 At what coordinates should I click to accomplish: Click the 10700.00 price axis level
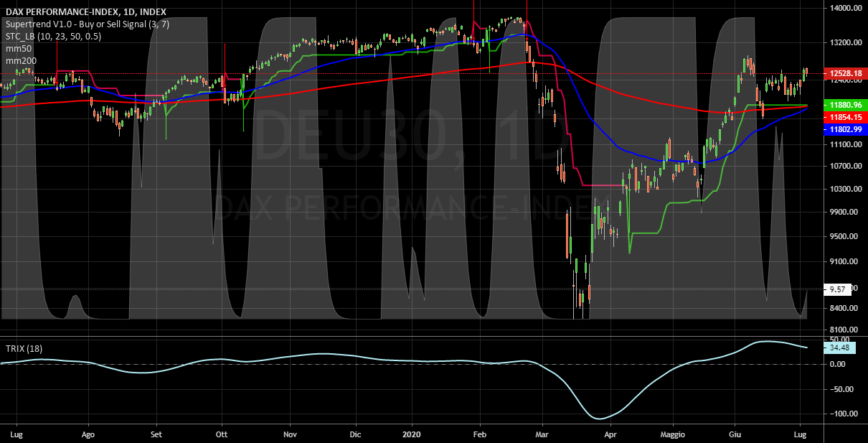tap(845, 167)
